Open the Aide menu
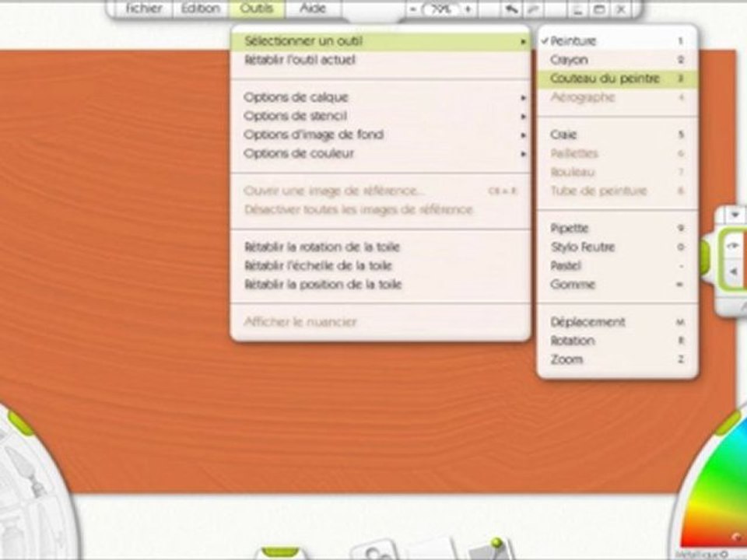This screenshot has width=747, height=560. (313, 9)
